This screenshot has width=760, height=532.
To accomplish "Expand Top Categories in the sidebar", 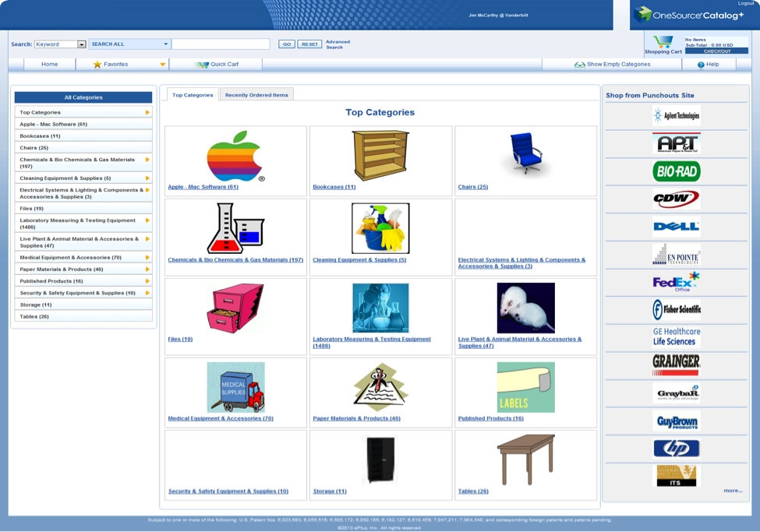I will 147,112.
